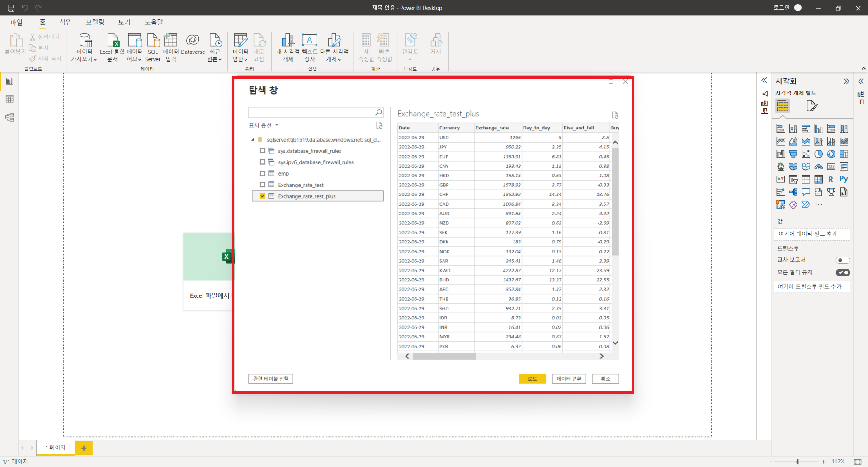The height and width of the screenshot is (467, 868).
Task: Select the funnel chart visual icon
Action: point(793,154)
